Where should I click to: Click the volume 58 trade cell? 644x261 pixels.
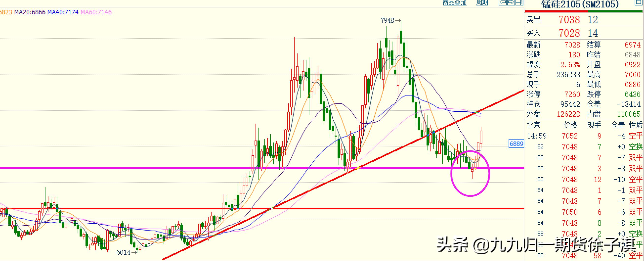point(597,256)
